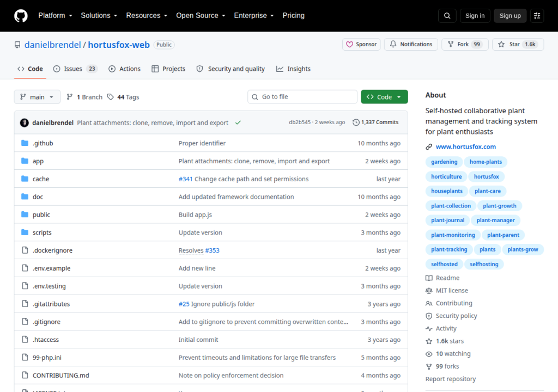The width and height of the screenshot is (558, 392).
Task: Click danielbrendel's avatar in commit bar
Action: [24, 122]
